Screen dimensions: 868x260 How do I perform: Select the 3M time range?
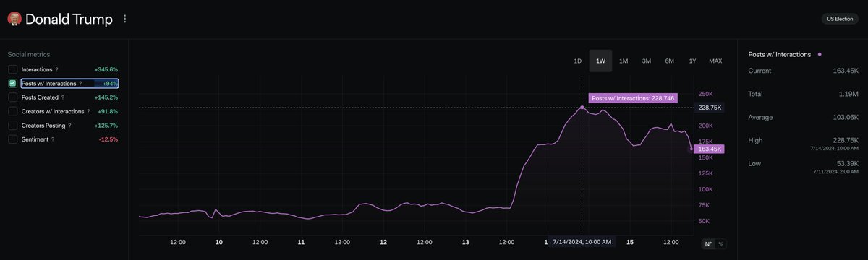(647, 61)
